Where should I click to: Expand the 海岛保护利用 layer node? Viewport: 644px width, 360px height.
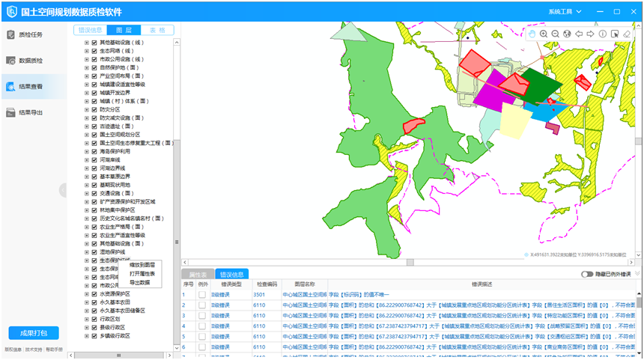[87, 151]
